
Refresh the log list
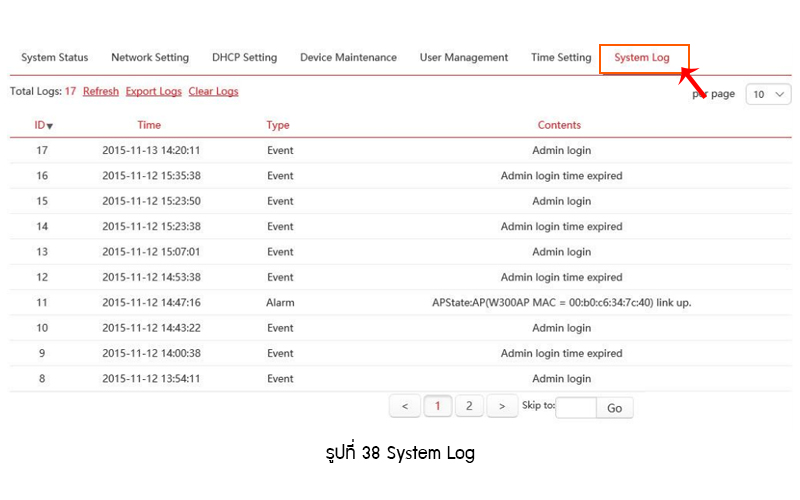(101, 92)
